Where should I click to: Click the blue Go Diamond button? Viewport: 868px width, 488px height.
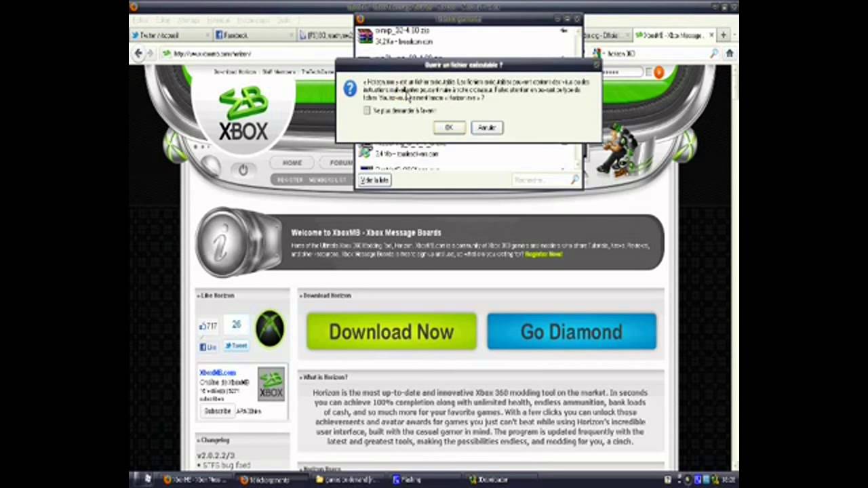pos(572,331)
